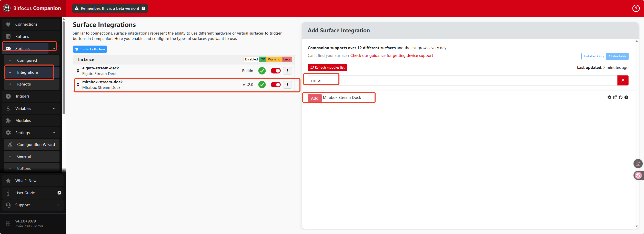644x234 pixels.
Task: Go to Triggers in the sidebar
Action: (x=22, y=96)
